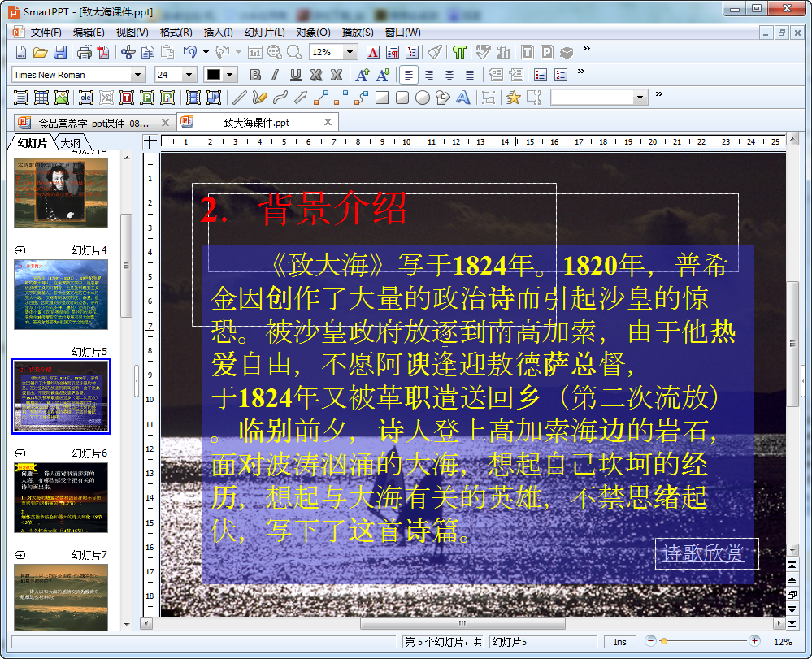
Task: Switch to the 大纲 outline tab
Action: pyautogui.click(x=71, y=143)
